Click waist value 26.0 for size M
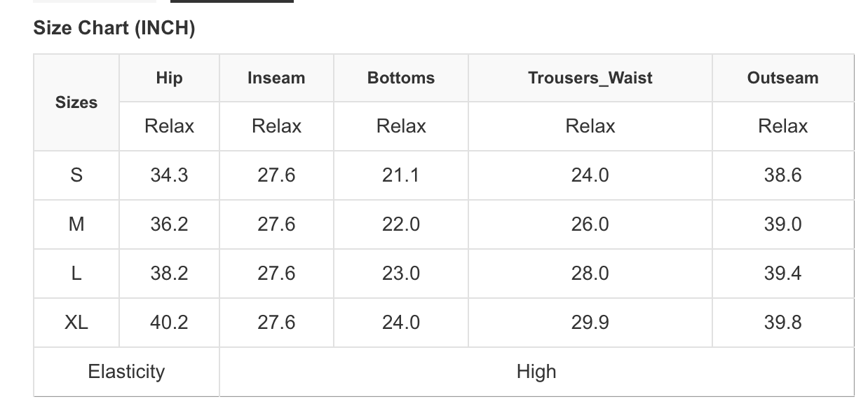The image size is (868, 418). tap(590, 224)
